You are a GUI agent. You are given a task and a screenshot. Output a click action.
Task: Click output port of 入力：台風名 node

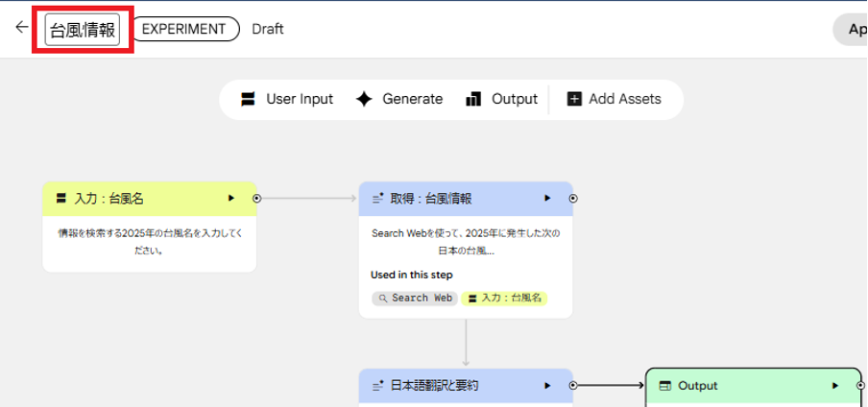[256, 199]
